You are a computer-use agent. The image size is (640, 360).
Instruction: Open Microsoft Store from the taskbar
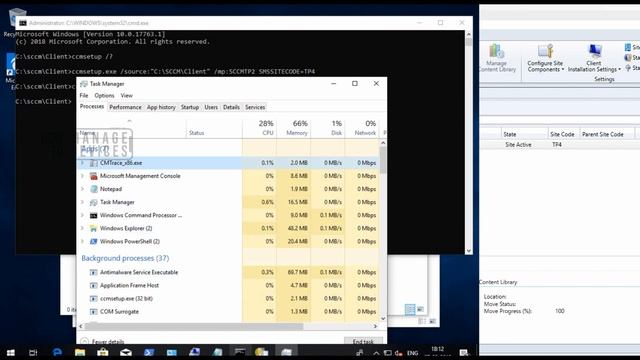tap(103, 352)
